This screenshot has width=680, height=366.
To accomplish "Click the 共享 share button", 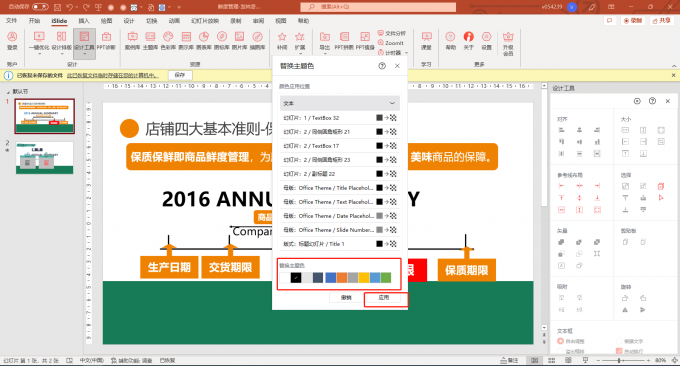I will (x=662, y=20).
